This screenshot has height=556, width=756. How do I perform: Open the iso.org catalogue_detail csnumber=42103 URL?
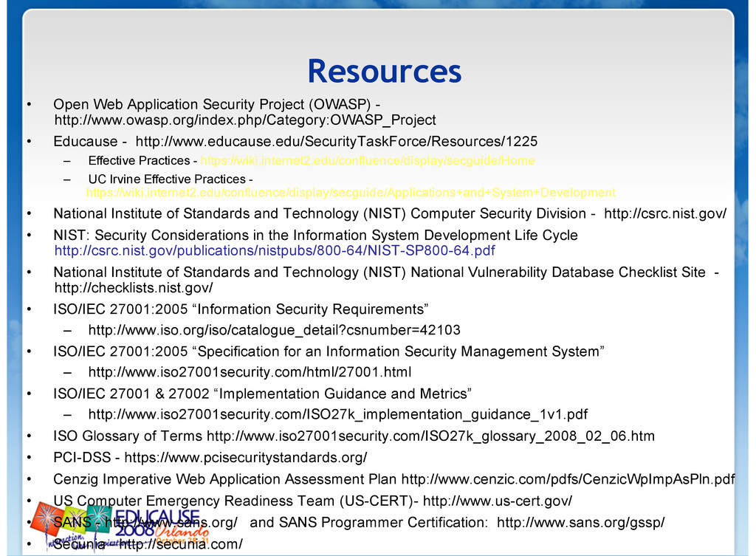[x=274, y=330]
